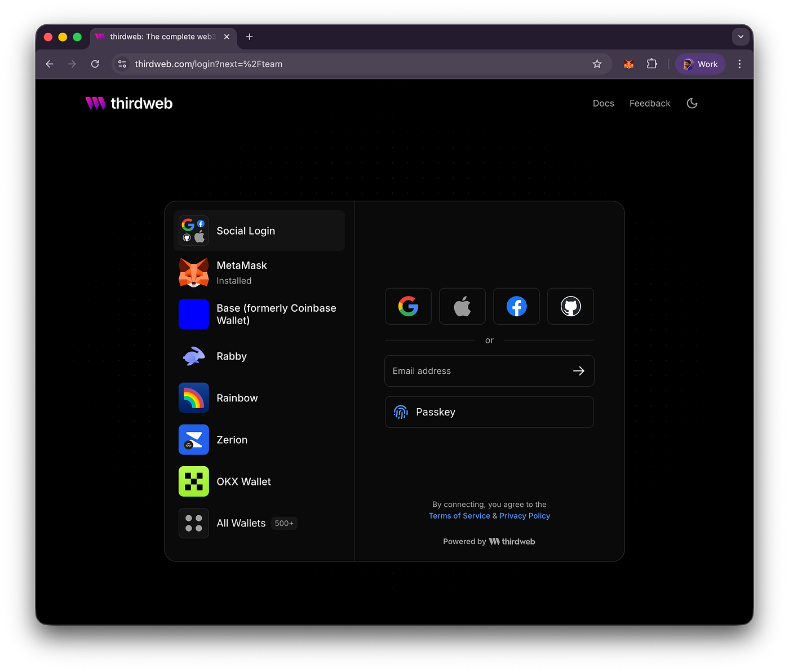Choose the Rabby wallet option
The height and width of the screenshot is (672, 789).
pyautogui.click(x=259, y=356)
